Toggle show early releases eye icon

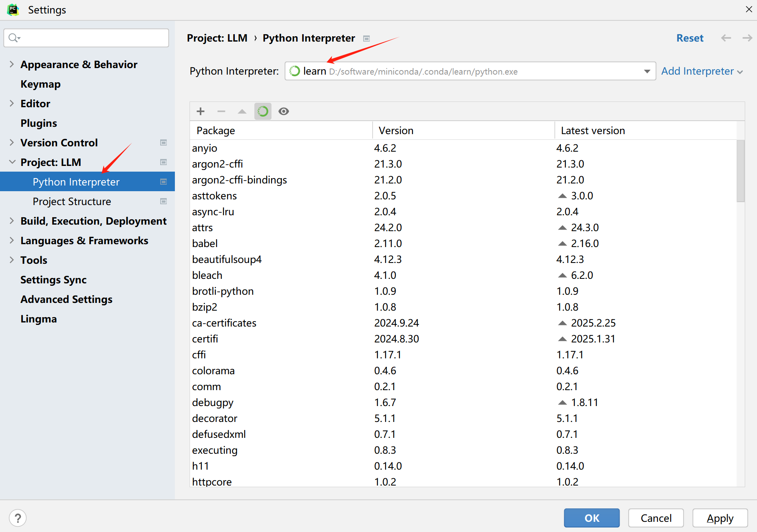point(284,111)
